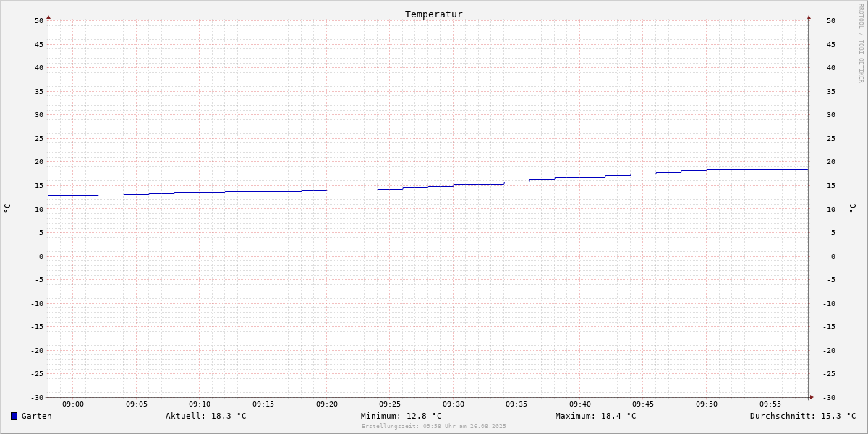This screenshot has width=868, height=434.
Task: Click the '35' label on the left axis
Action: 39,92
